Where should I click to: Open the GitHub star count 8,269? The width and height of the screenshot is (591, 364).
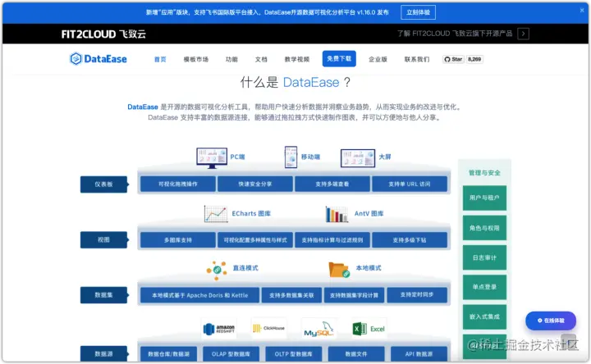[474, 59]
